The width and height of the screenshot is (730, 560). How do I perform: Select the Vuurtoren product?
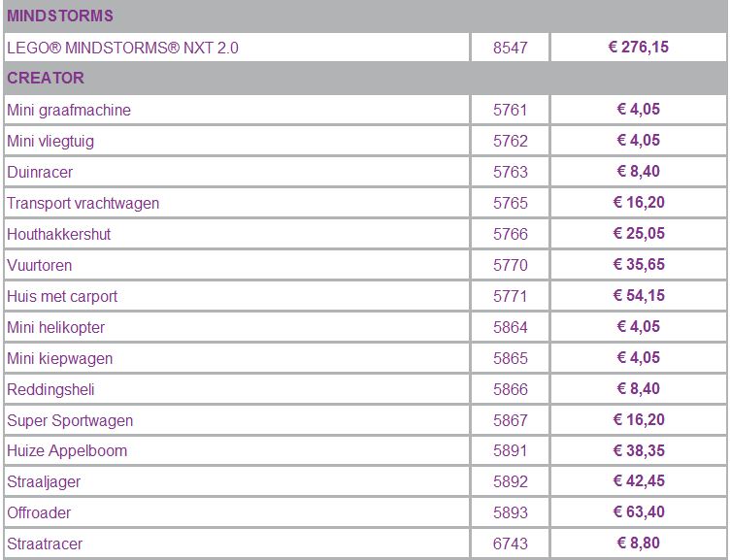pos(40,265)
